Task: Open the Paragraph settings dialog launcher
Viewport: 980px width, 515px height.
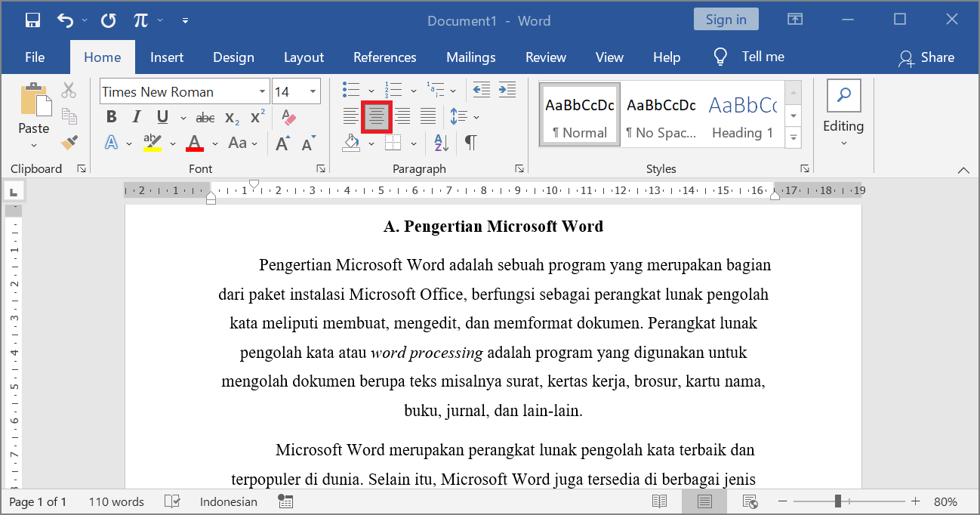Action: point(519,168)
